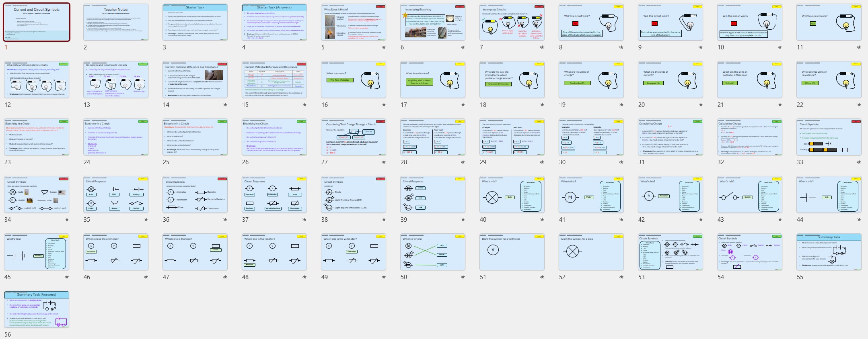The height and width of the screenshot is (339, 868).
Task: Click the star icon for slide 11
Action: coord(859,47)
